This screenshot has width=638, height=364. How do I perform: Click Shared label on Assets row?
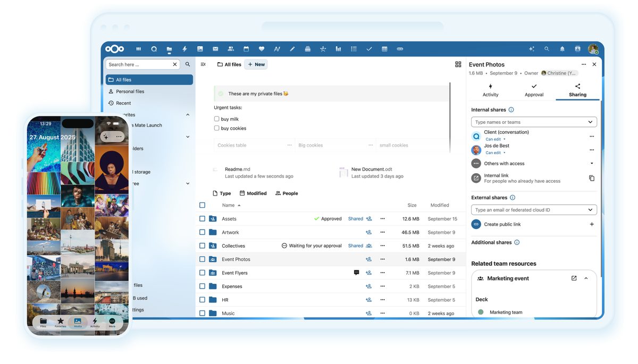click(x=355, y=218)
